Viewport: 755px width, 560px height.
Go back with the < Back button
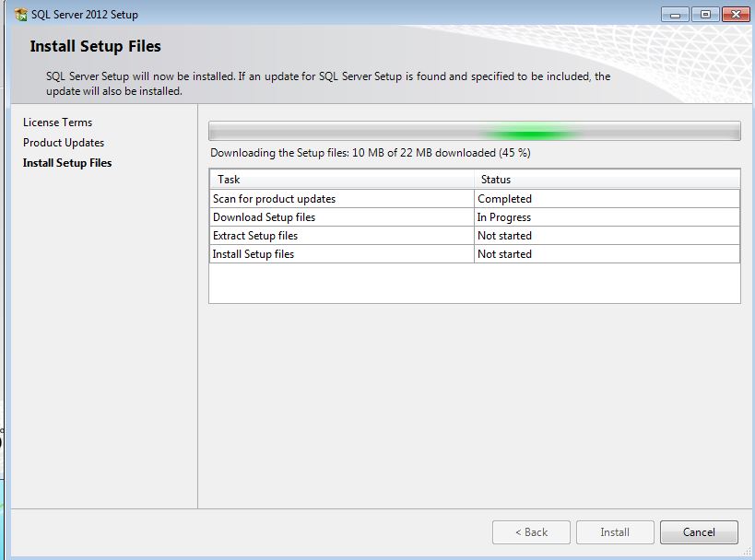[531, 532]
